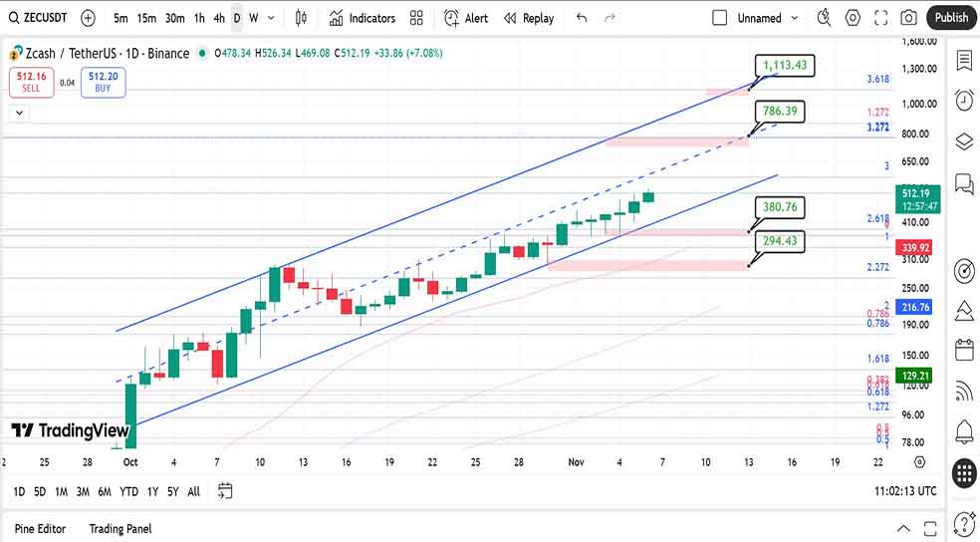The height and width of the screenshot is (542, 980).
Task: Switch to the W weekly interval
Action: pos(254,18)
